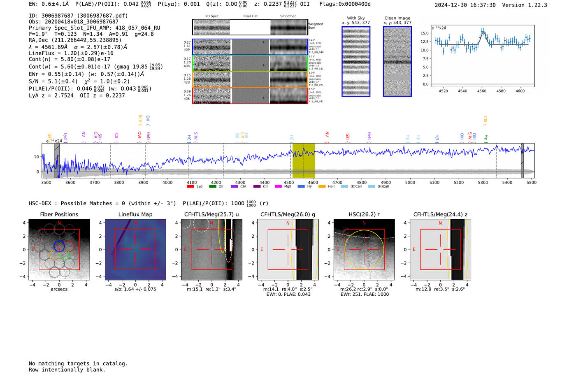The height and width of the screenshot is (392, 576).
Task: Click the green-bordered Pixel Flat panel
Action: coord(250,63)
